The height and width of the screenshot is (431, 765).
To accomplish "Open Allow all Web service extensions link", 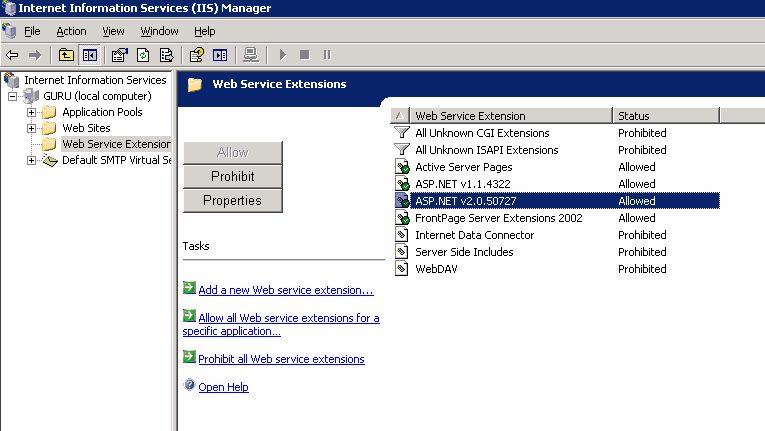I will 281,325.
